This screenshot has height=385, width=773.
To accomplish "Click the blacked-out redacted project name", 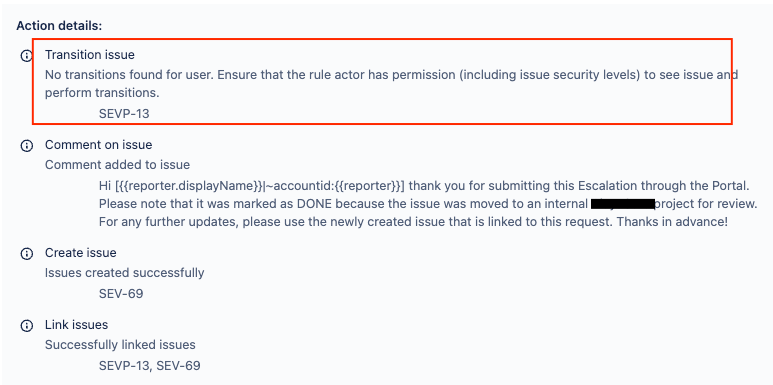I will click(x=622, y=204).
